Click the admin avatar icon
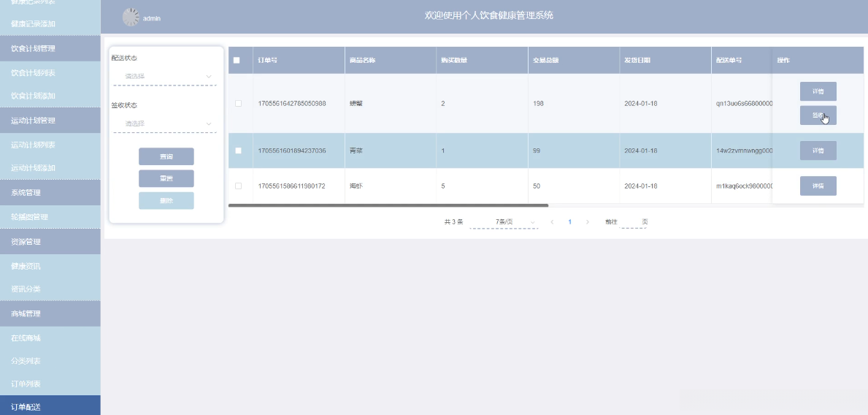Screen dimensions: 868x415 coord(131,18)
